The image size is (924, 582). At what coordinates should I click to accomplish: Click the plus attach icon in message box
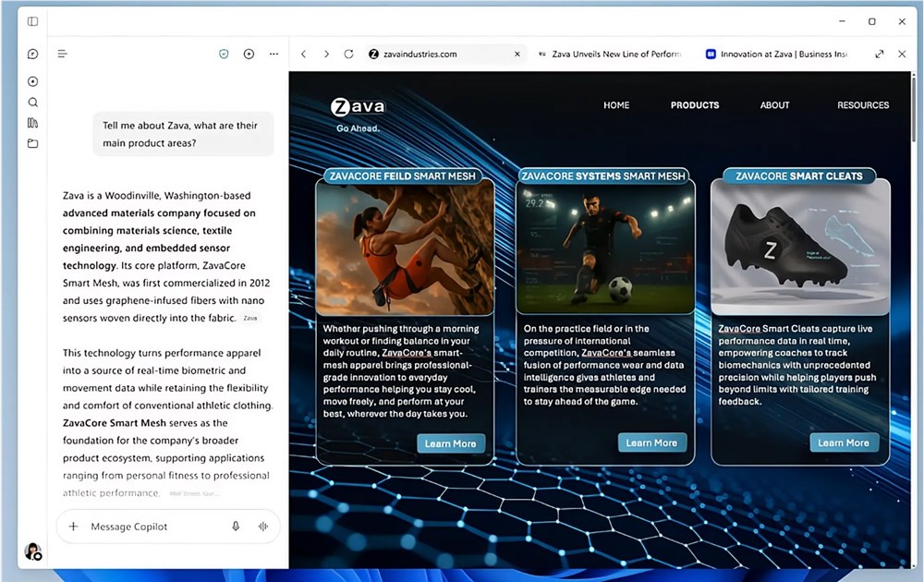pyautogui.click(x=73, y=526)
